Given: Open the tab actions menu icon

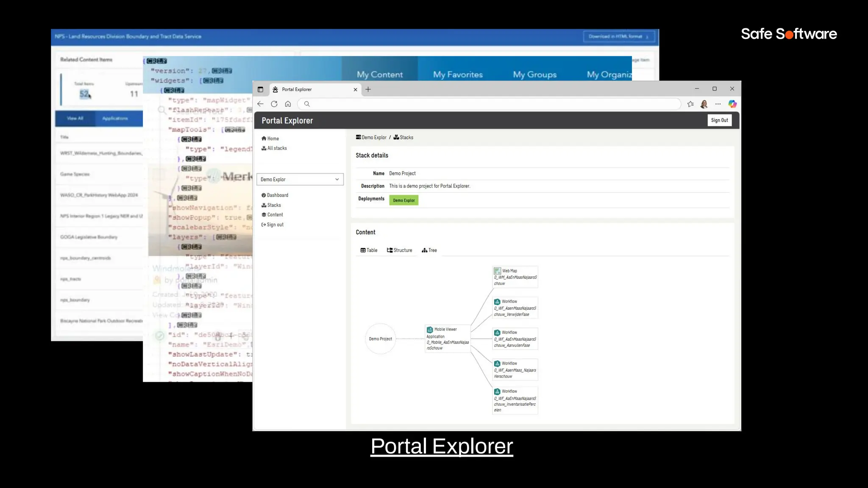Looking at the screenshot, I should (260, 89).
